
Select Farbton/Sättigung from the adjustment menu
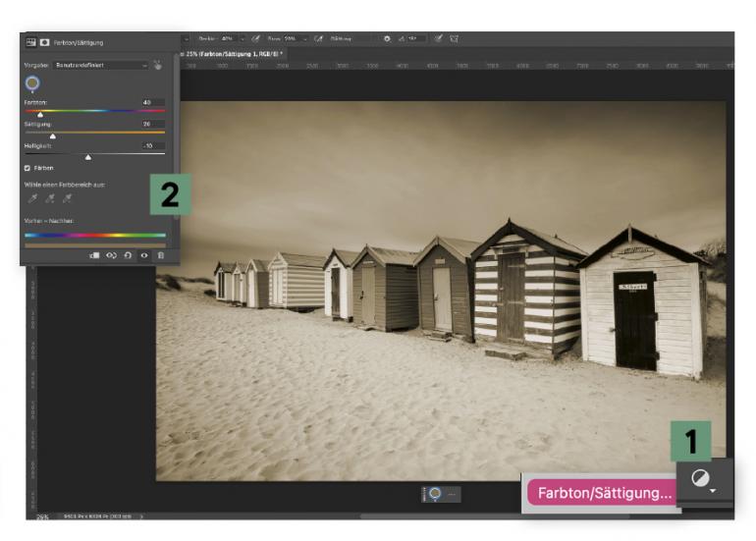pos(604,493)
